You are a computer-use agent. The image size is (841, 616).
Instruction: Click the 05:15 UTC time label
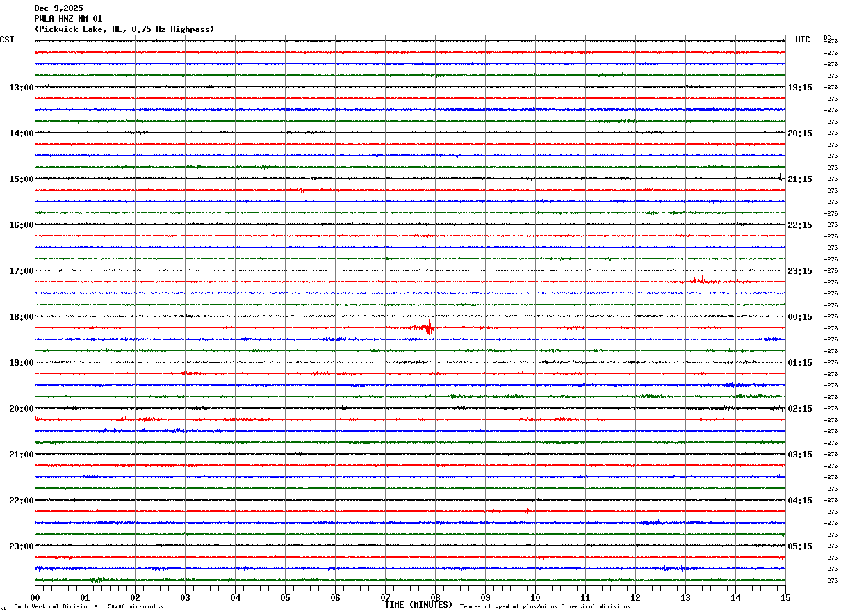799,546
